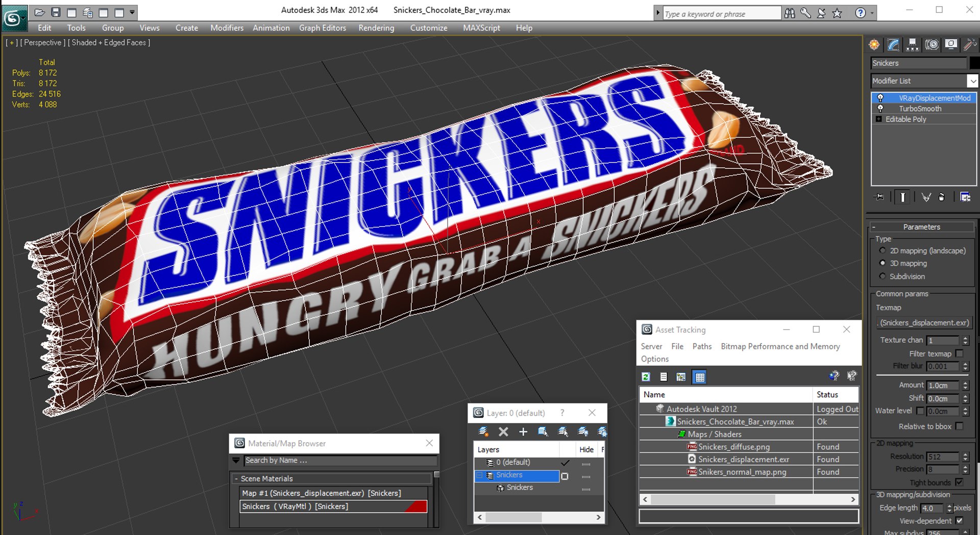Open the Motion panel tab icon

pyautogui.click(x=932, y=45)
